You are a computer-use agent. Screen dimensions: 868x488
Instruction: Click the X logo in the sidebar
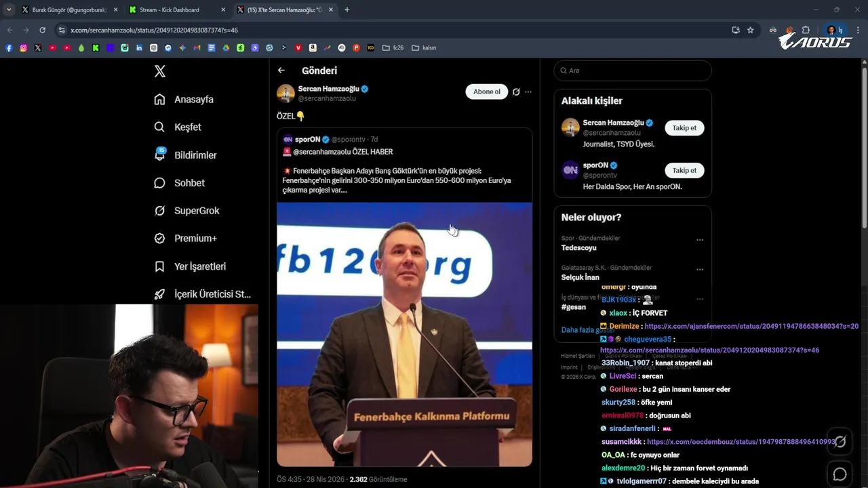tap(160, 71)
